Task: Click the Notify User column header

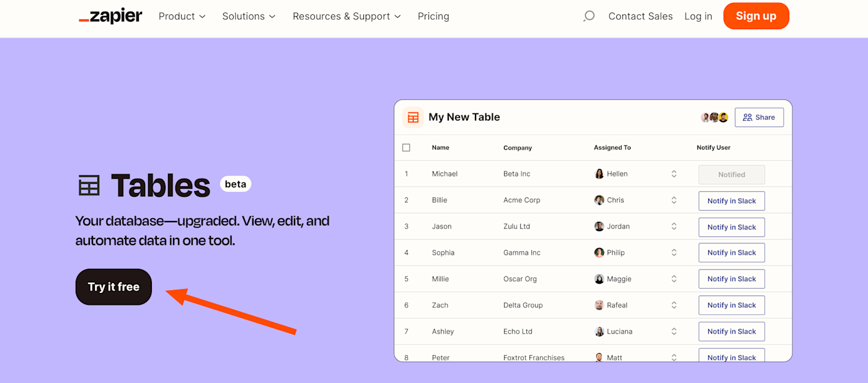Action: 714,148
